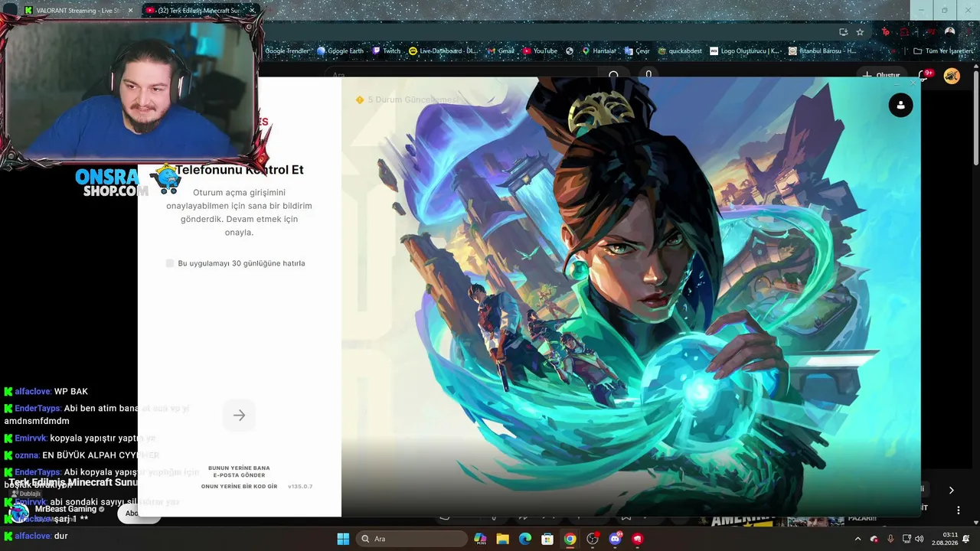Click the microphone icon in system tray
The height and width of the screenshot is (551, 980).
[x=890, y=539]
